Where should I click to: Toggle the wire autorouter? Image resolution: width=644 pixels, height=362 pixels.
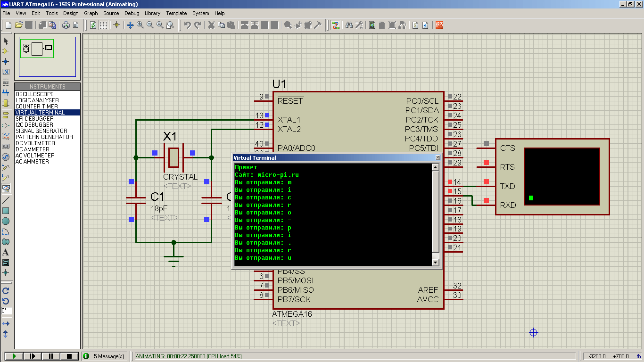(335, 25)
